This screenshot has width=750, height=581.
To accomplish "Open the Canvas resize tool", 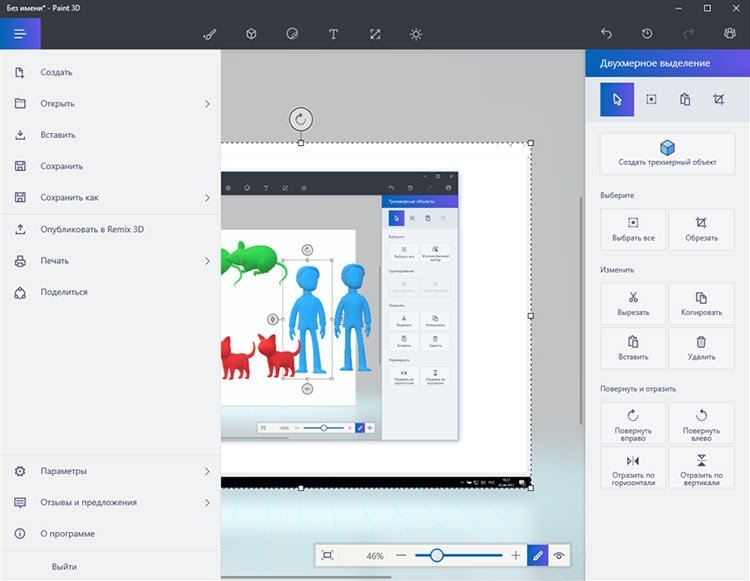I will coord(375,34).
